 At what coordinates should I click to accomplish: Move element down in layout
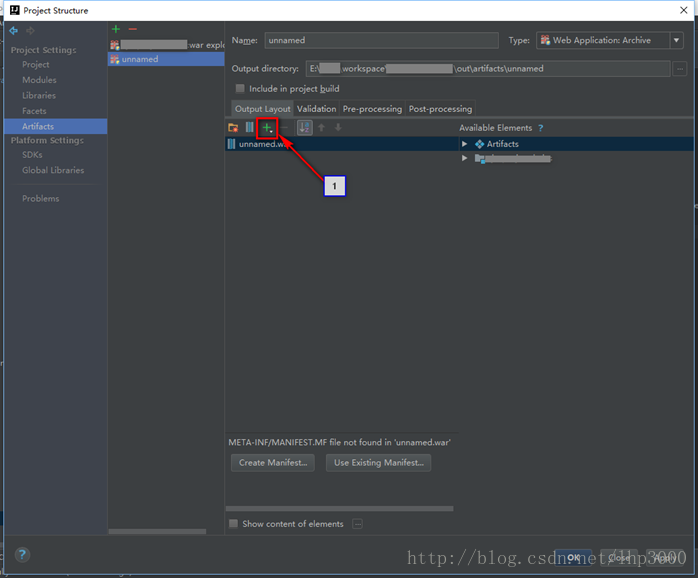(x=338, y=128)
